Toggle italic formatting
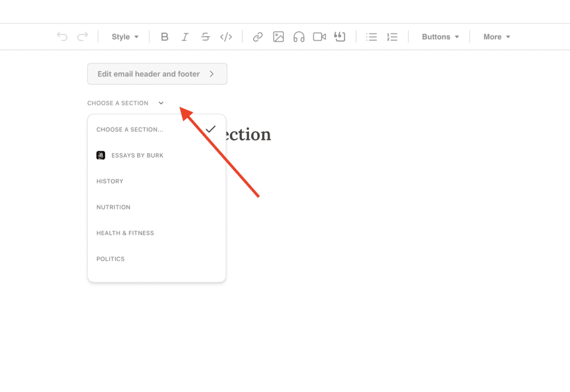 185,36
